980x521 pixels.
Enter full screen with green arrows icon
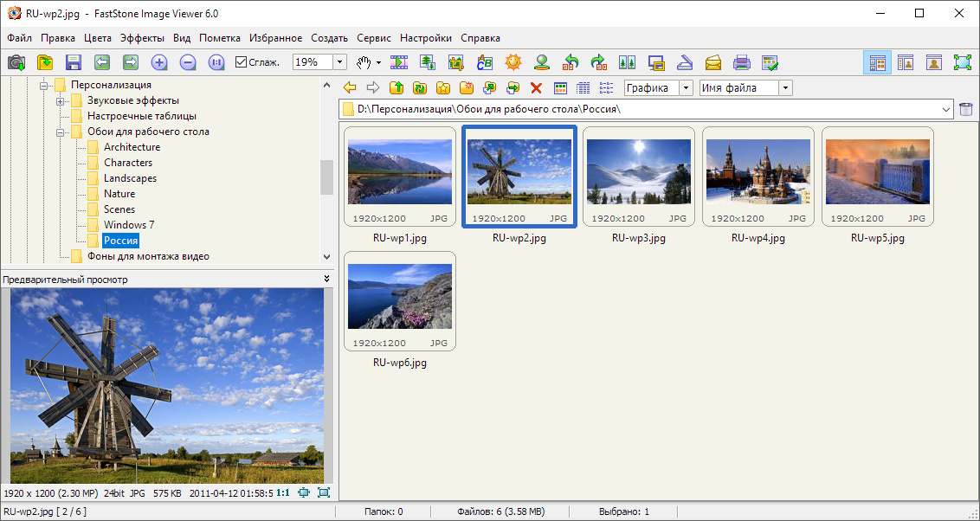[964, 61]
